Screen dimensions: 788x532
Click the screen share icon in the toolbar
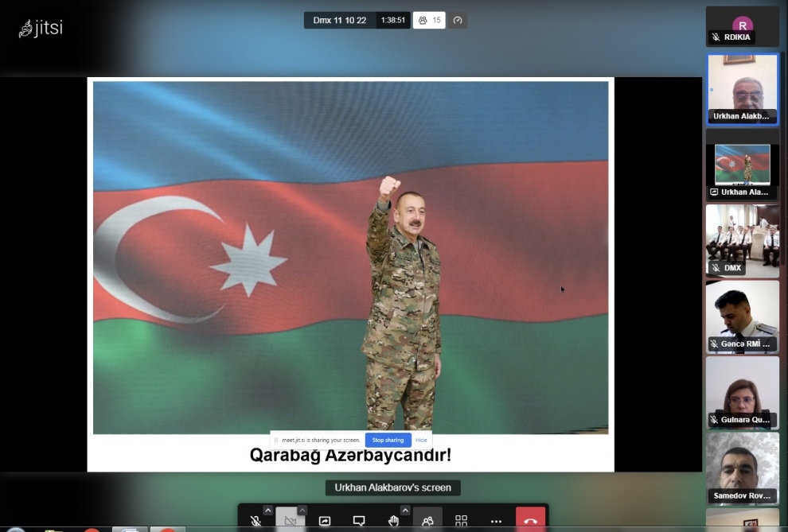tap(326, 520)
